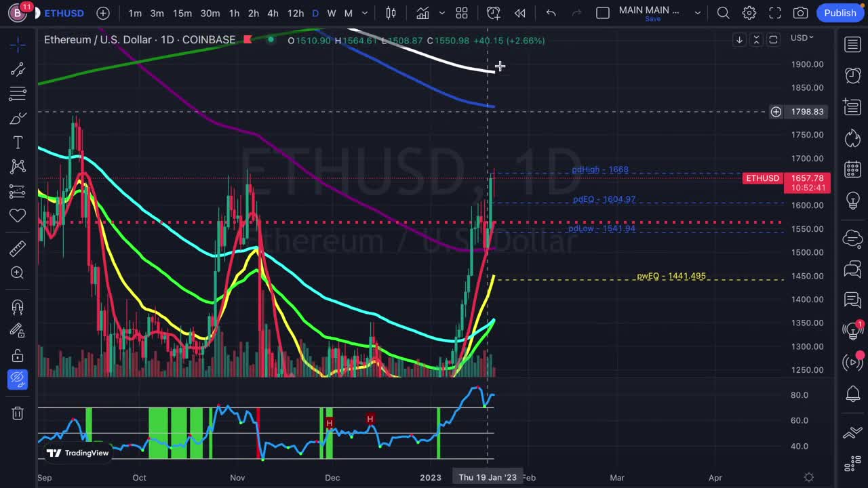
Task: Open chart settings gear
Action: (x=749, y=13)
